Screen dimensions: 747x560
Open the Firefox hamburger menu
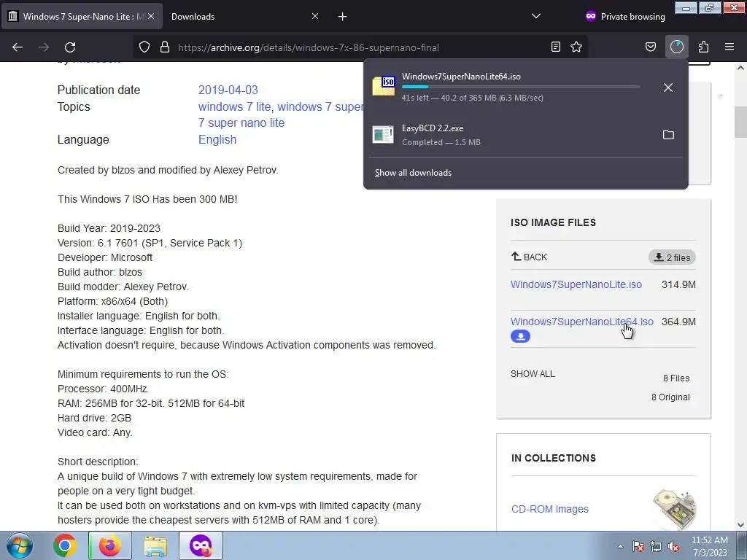pyautogui.click(x=729, y=47)
